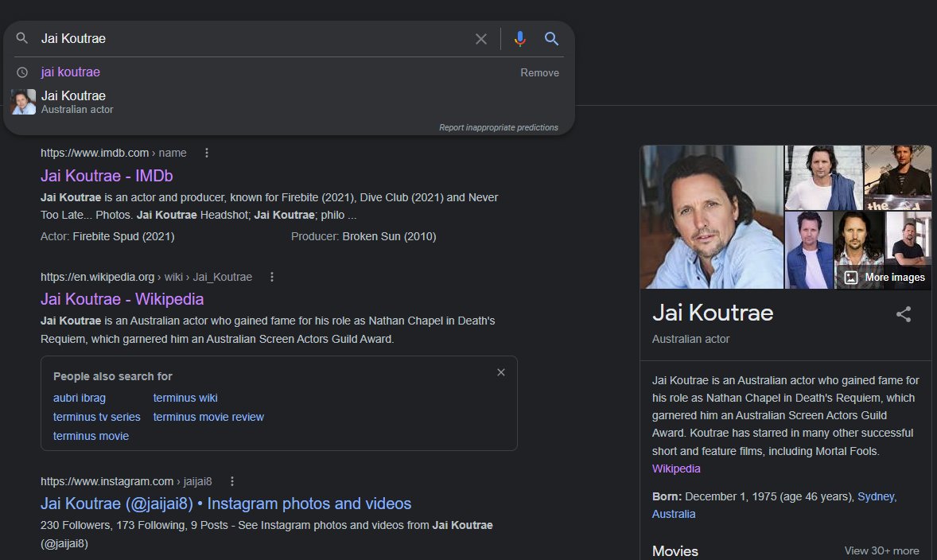The width and height of the screenshot is (937, 560).
Task: Click the suggestion avatar photo of Jai Koutrae
Action: point(23,102)
